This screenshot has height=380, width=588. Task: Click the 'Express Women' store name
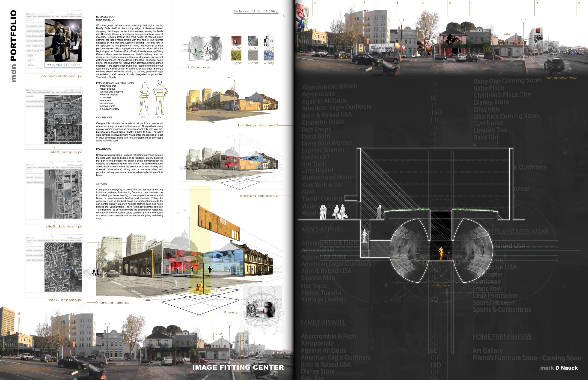[x=323, y=150]
